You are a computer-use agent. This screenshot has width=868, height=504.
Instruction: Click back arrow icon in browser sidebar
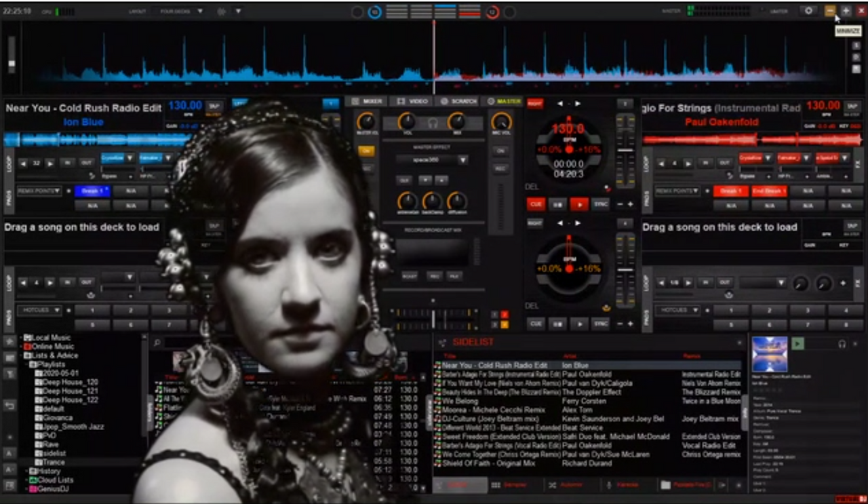coord(9,406)
